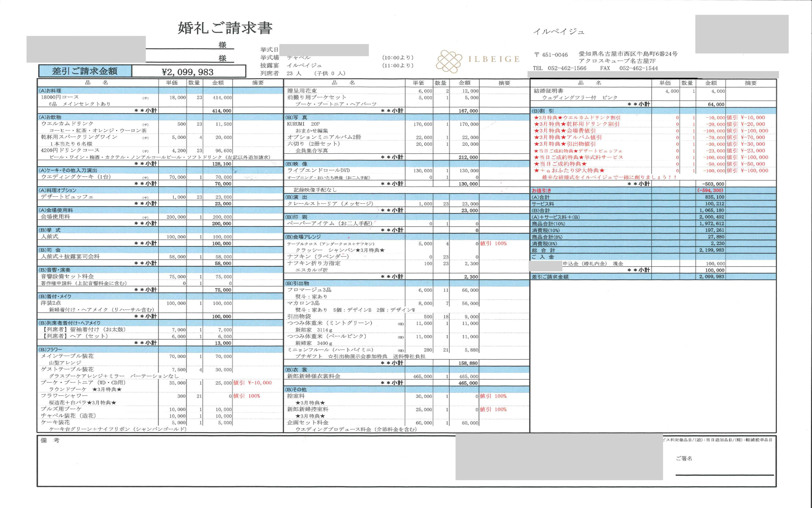Click プルズ用ブーケ item
Viewport: 812px width, 508px height.
(x=61, y=409)
